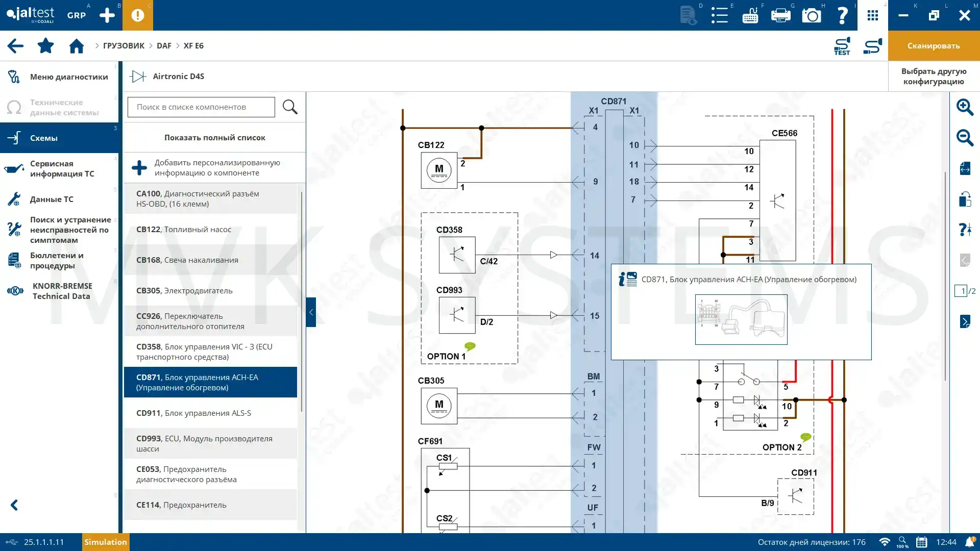Click the printer icon

tap(780, 15)
